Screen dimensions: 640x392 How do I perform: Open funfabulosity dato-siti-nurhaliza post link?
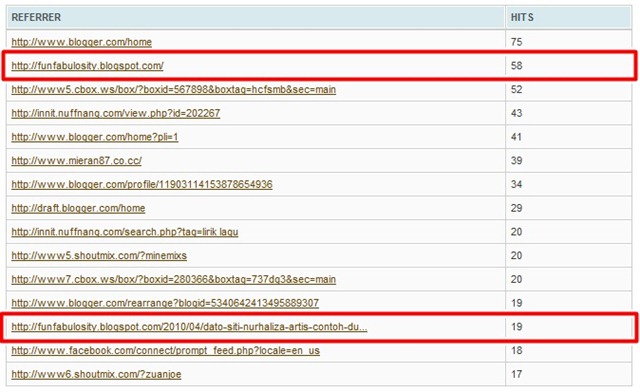pyautogui.click(x=189, y=327)
